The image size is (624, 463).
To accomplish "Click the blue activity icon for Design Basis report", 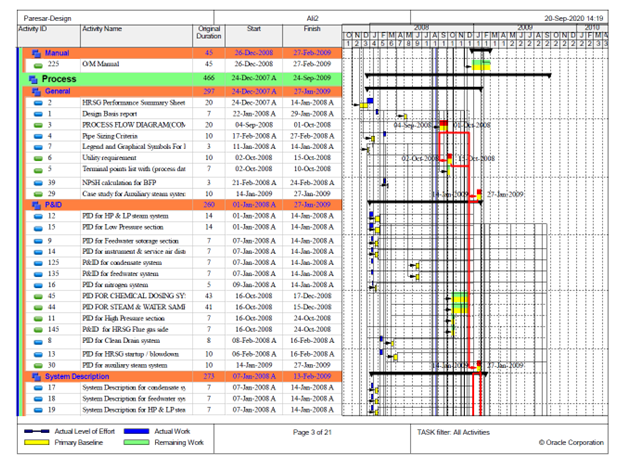I will pyautogui.click(x=38, y=114).
